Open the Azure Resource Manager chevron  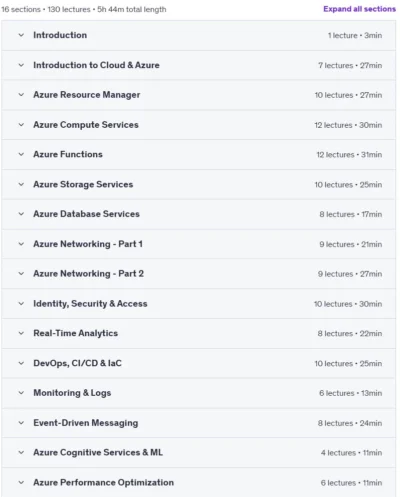pos(21,95)
